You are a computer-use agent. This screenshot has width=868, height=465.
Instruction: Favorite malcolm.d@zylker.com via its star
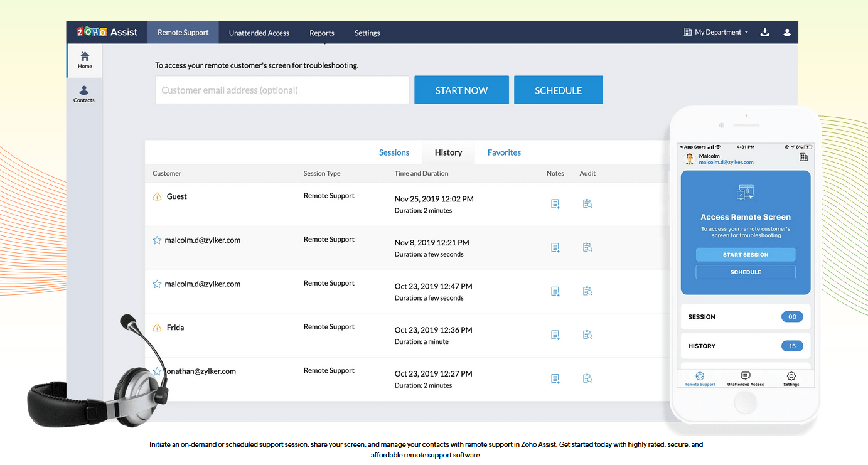tap(157, 240)
